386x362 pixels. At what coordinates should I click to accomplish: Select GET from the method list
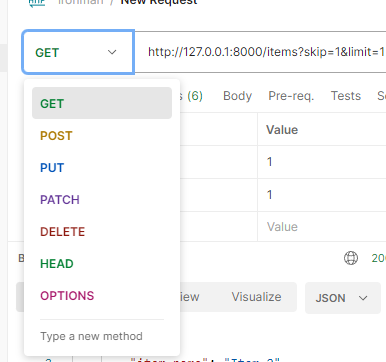point(102,103)
